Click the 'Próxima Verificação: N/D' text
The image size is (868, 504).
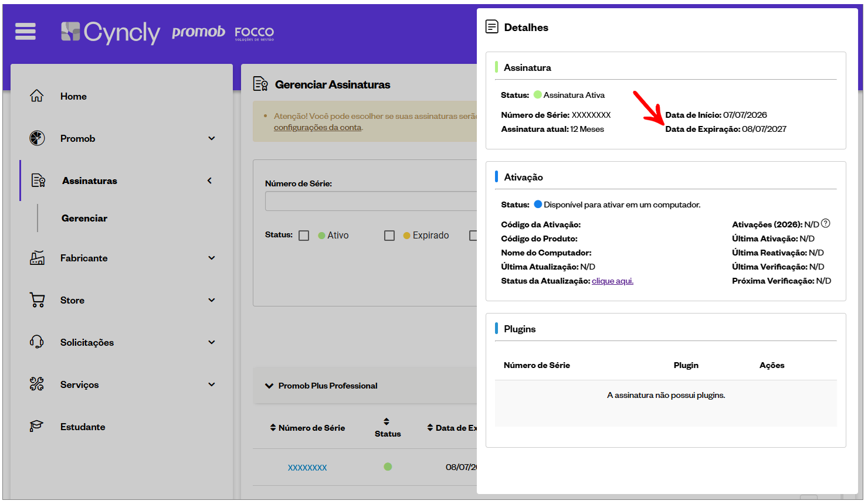(781, 281)
